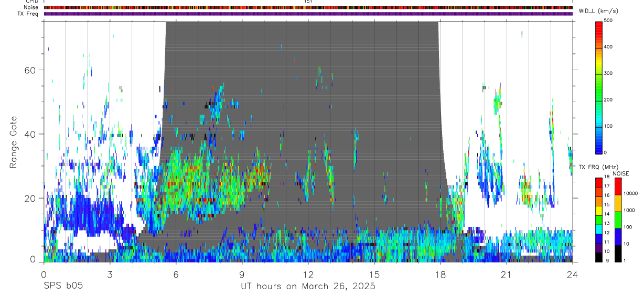Screen dimensions: 644x297
Task: Click the '200' label on WID colorbar
Action: click(608, 100)
